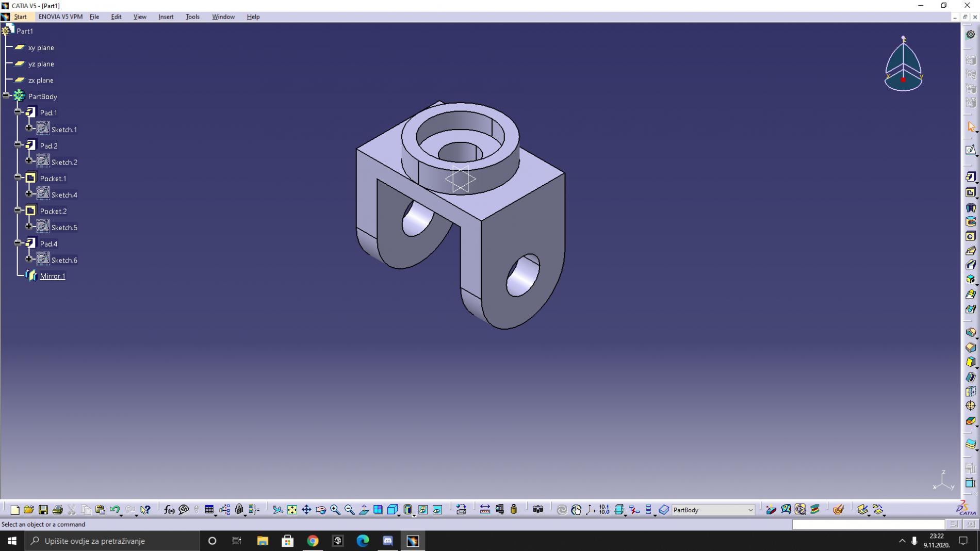Click the Sketcher icon in right toolbar

[970, 150]
